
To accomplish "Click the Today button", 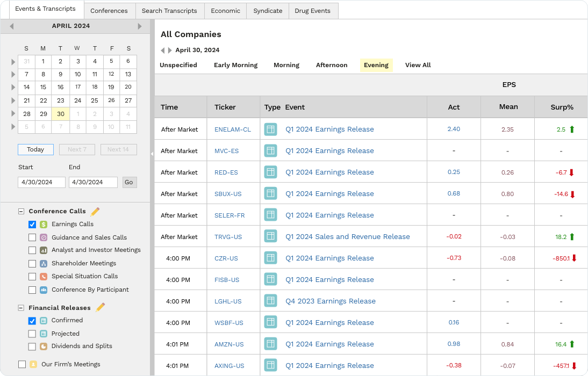I will click(x=35, y=149).
